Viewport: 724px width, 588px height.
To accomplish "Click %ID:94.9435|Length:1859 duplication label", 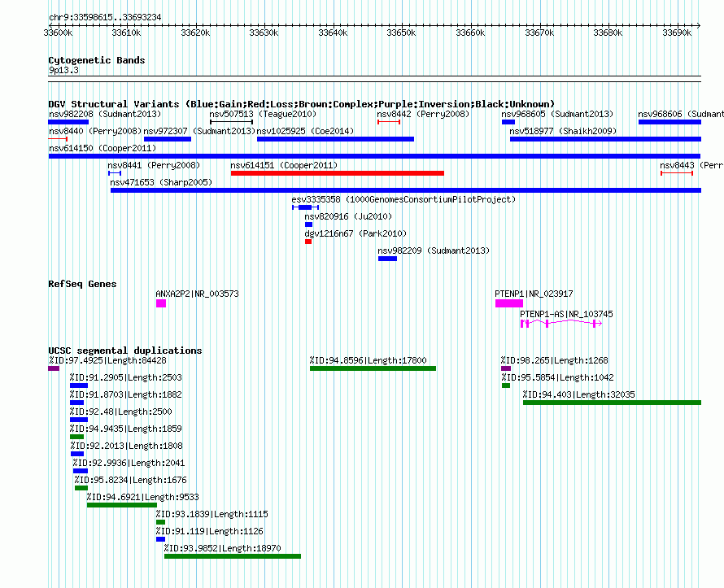I will tap(125, 429).
